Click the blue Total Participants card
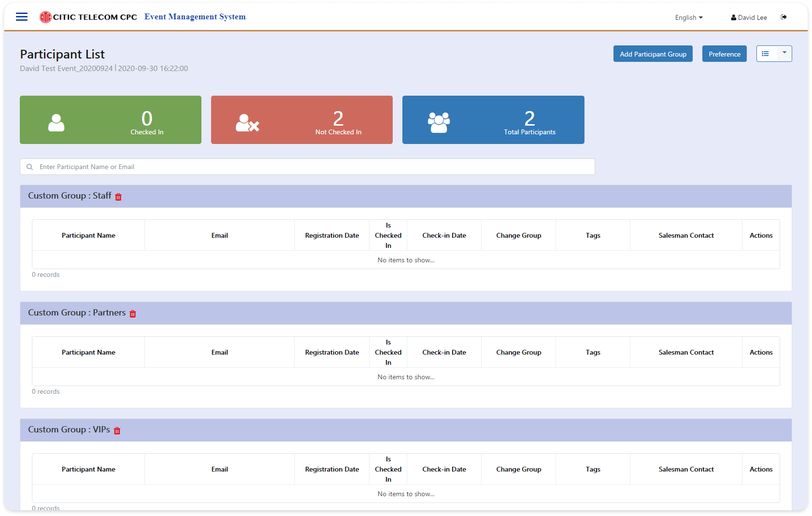The image size is (812, 516). point(493,119)
